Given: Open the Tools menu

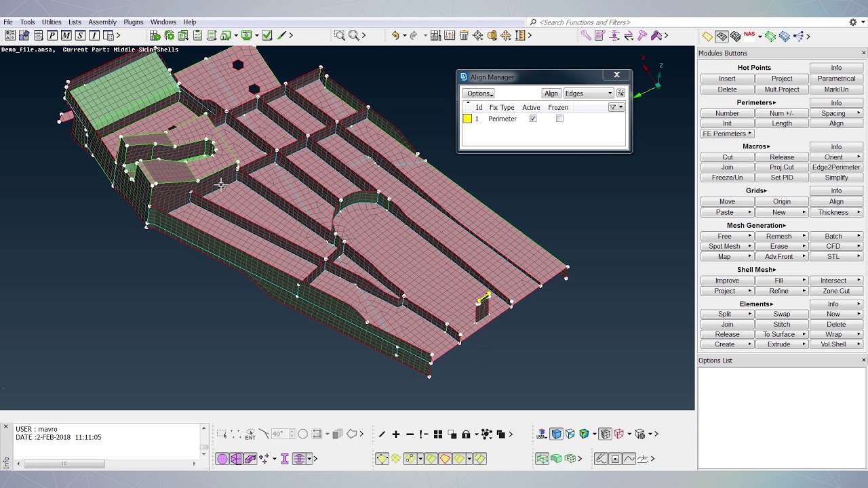Looking at the screenshot, I should 27,22.
